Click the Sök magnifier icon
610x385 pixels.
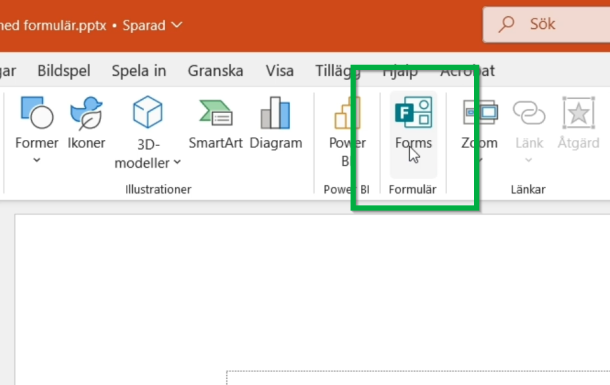click(507, 24)
